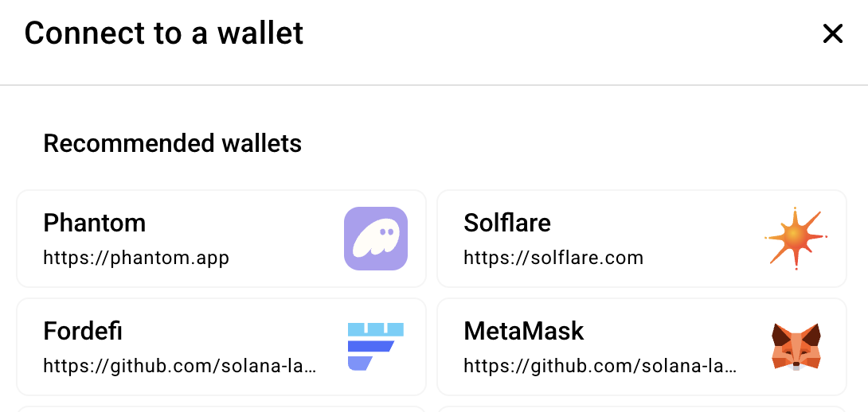This screenshot has width=868, height=412.
Task: Click the Connect to a wallet title
Action: click(164, 33)
